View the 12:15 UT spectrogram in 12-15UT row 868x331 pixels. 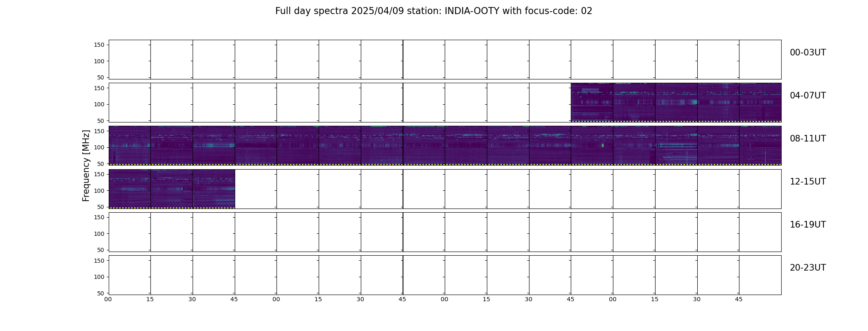[172, 189]
